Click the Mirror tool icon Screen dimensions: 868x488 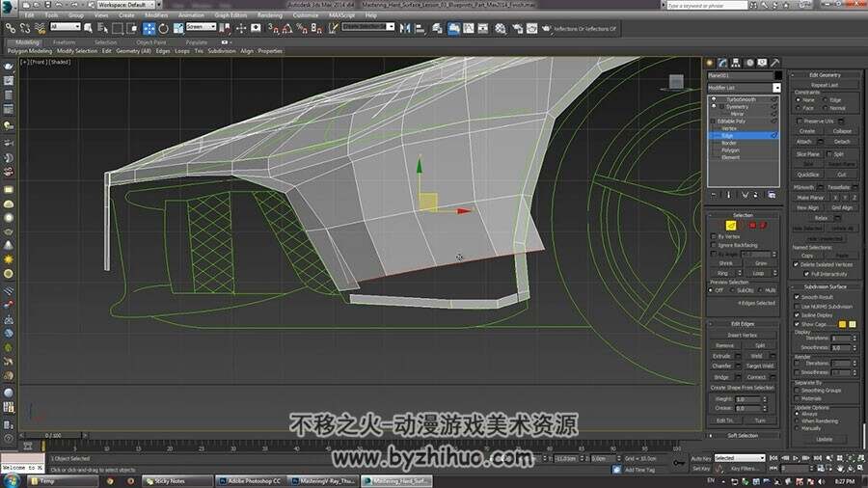pyautogui.click(x=405, y=28)
